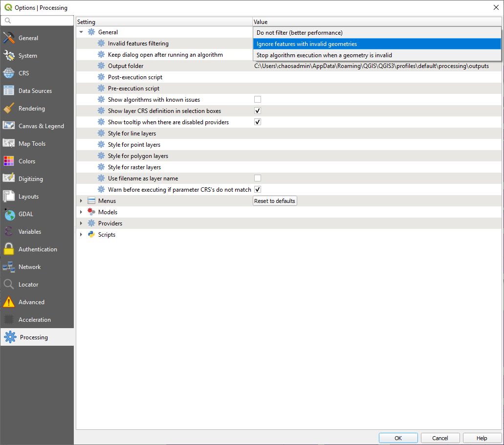
Task: Open the GDAL settings icon
Action: click(9, 214)
